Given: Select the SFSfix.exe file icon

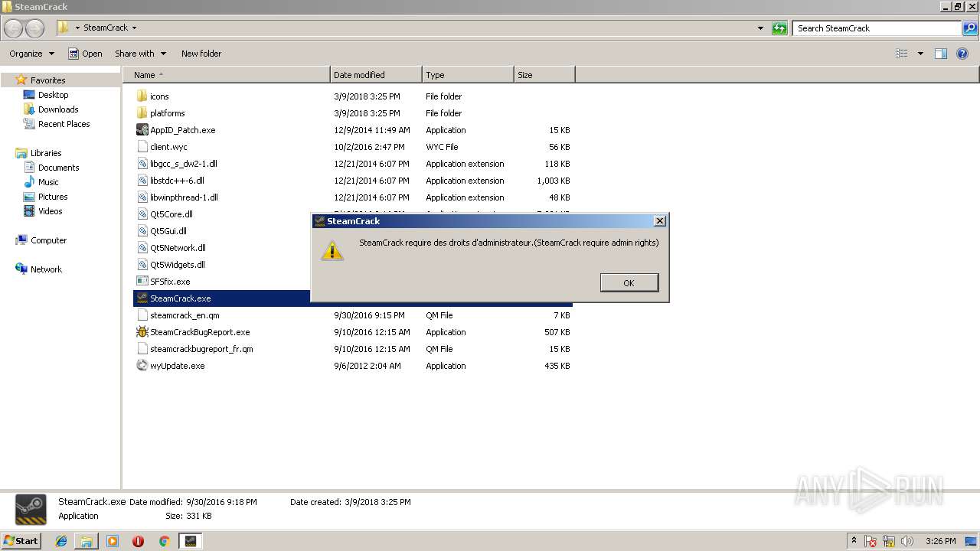Looking at the screenshot, I should (142, 282).
